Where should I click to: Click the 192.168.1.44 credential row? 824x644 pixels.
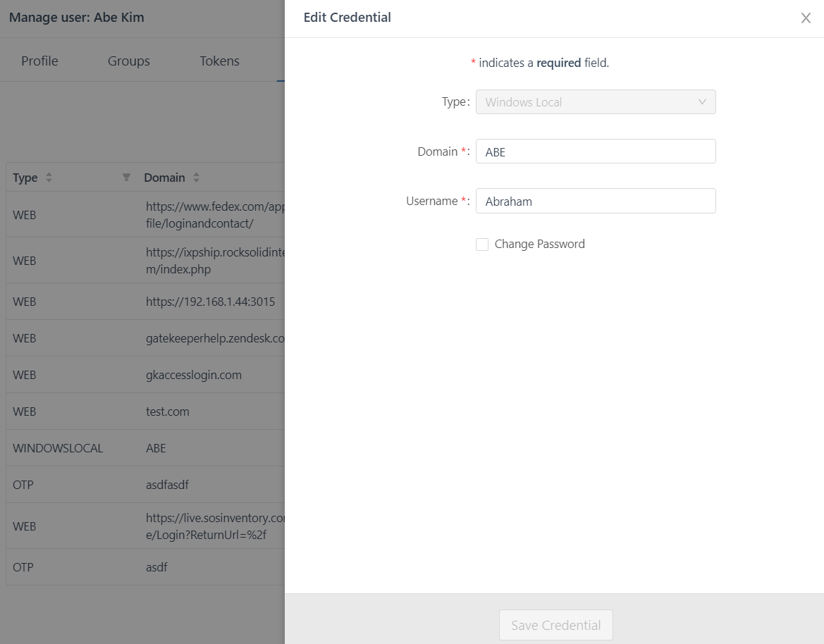[141, 302]
